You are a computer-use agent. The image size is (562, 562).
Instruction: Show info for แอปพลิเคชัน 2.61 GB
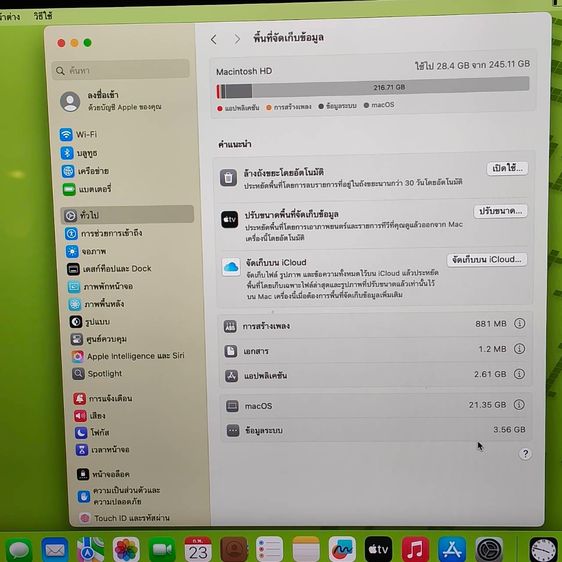pyautogui.click(x=519, y=374)
